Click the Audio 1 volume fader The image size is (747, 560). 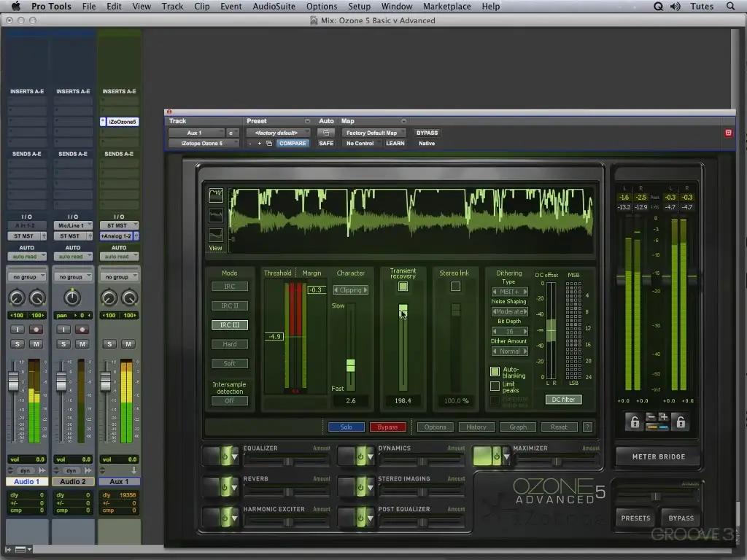pyautogui.click(x=13, y=381)
